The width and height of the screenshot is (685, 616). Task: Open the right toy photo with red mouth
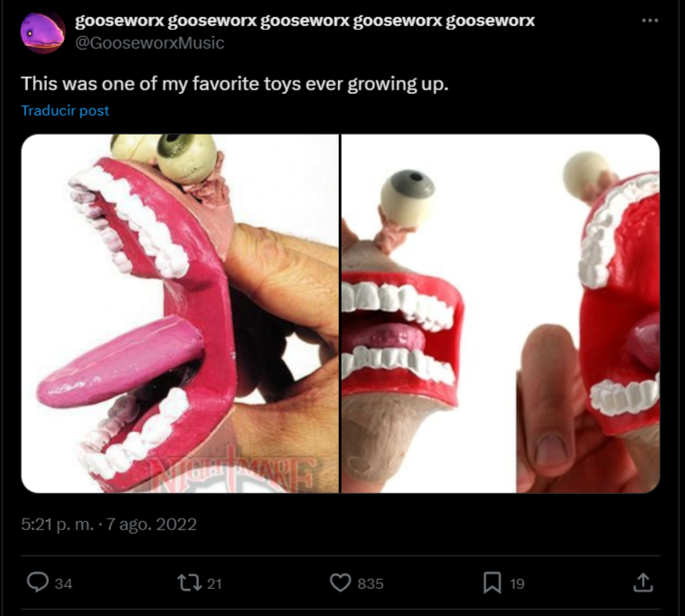(x=588, y=313)
